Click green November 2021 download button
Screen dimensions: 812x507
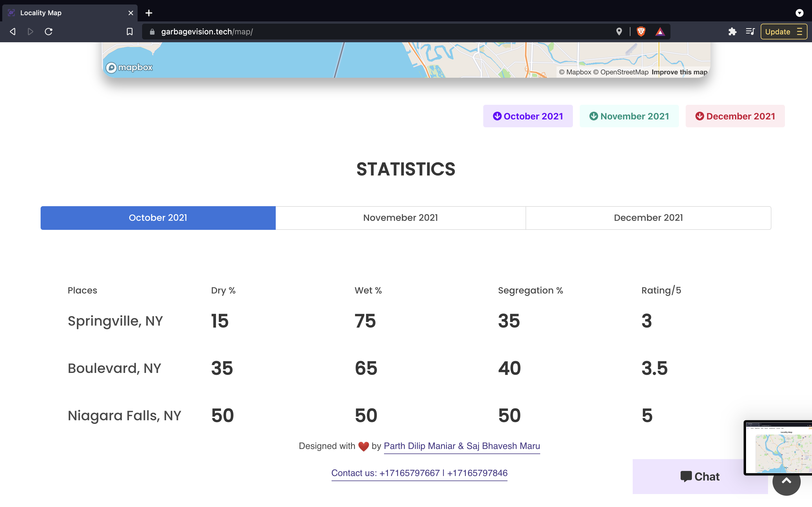(629, 116)
